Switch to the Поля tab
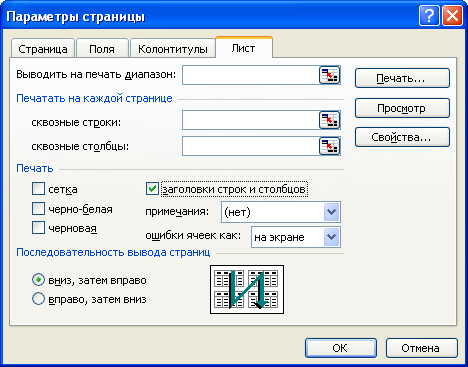The width and height of the screenshot is (468, 367). click(102, 49)
